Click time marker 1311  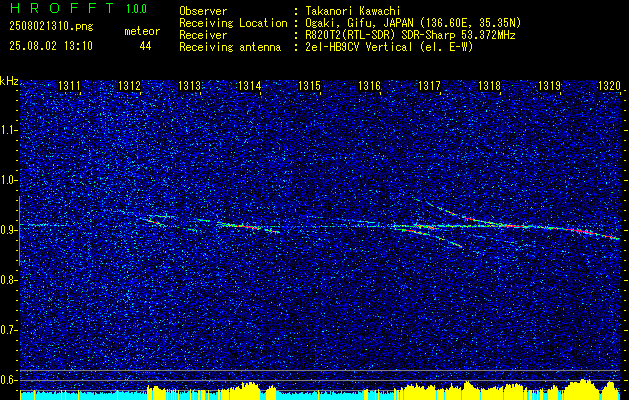(69, 85)
